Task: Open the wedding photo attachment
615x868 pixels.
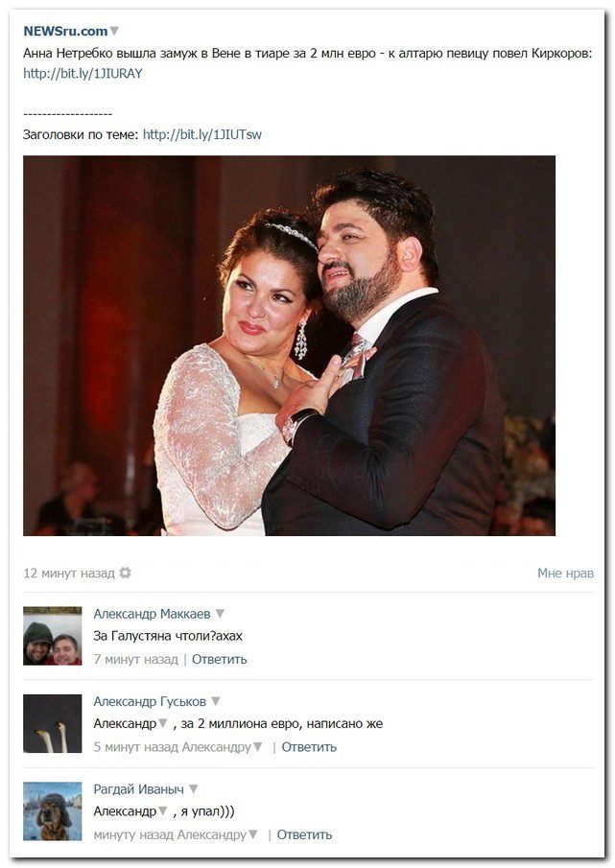Action: [289, 346]
